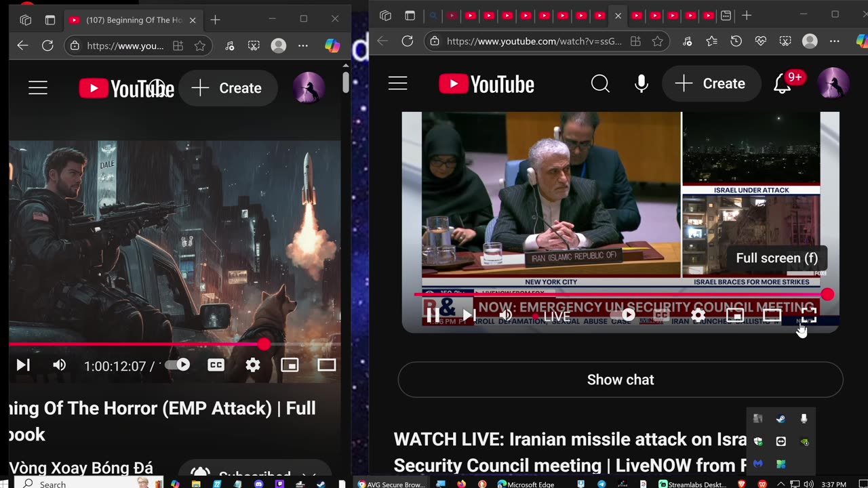Click Create button in right YouTube window
Viewport: 868px width, 488px height.
tap(711, 83)
